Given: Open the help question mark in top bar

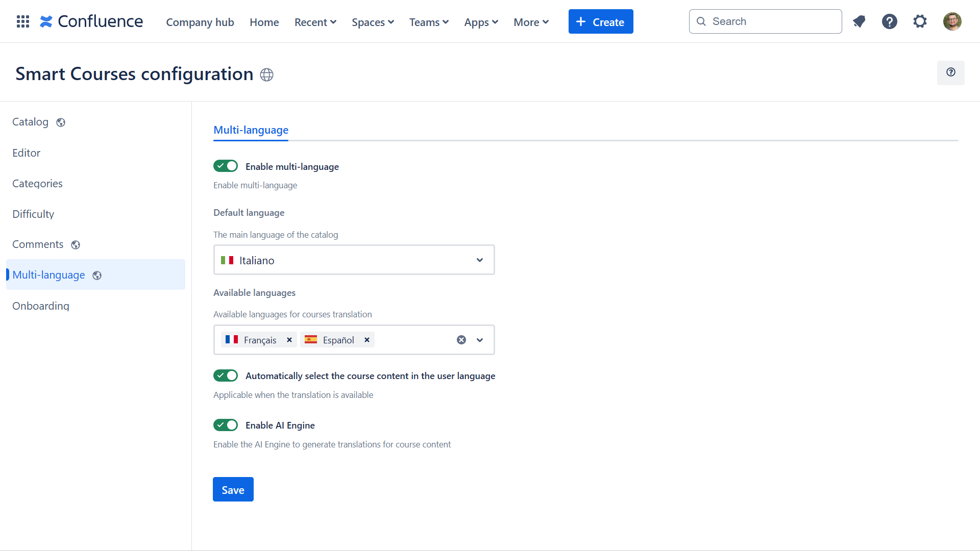Looking at the screenshot, I should click(x=889, y=21).
